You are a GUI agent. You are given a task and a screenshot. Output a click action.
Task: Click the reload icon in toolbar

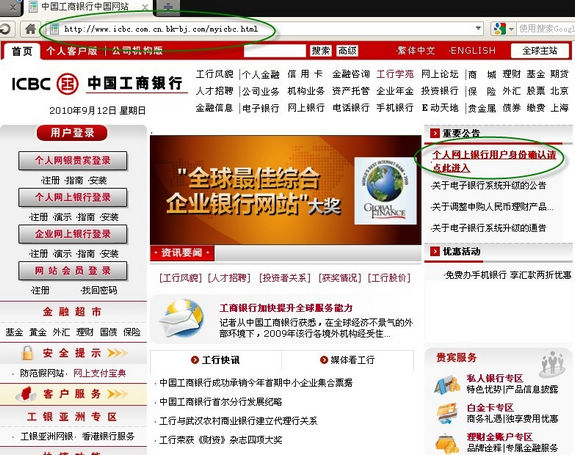click(5, 29)
